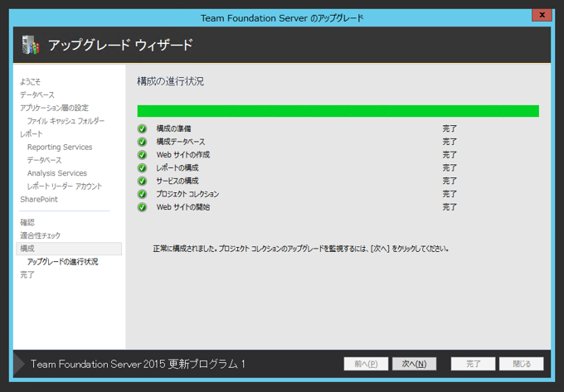Select レポート リーダー アカウント step
This screenshot has height=392, width=564.
(65, 186)
